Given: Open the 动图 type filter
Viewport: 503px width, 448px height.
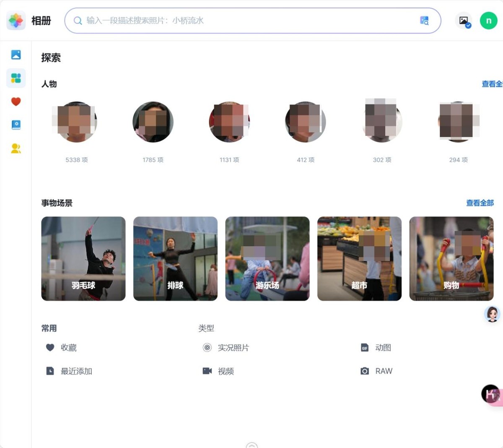Looking at the screenshot, I should [383, 347].
